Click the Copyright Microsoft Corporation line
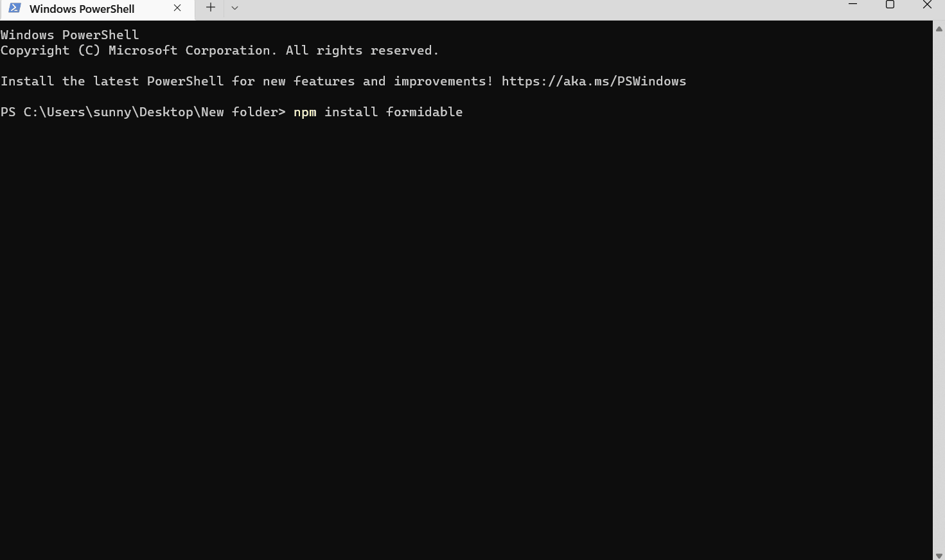 click(x=220, y=50)
